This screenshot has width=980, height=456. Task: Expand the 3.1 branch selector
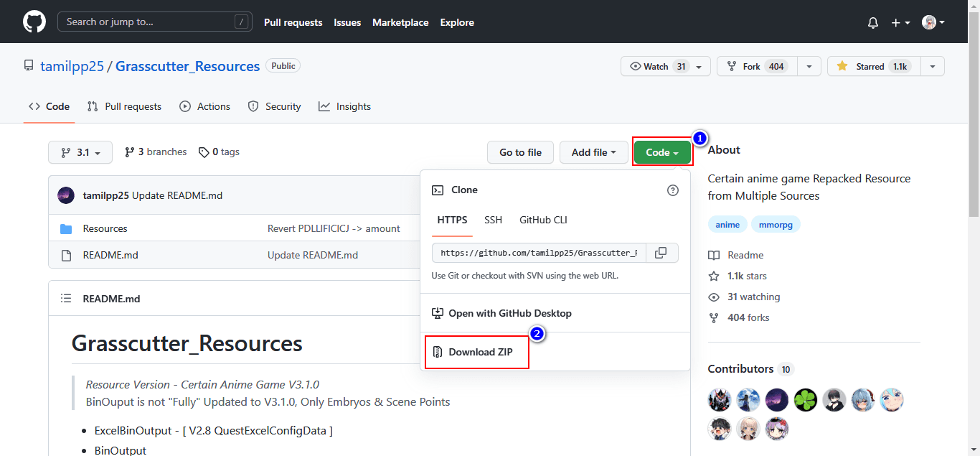tap(80, 152)
